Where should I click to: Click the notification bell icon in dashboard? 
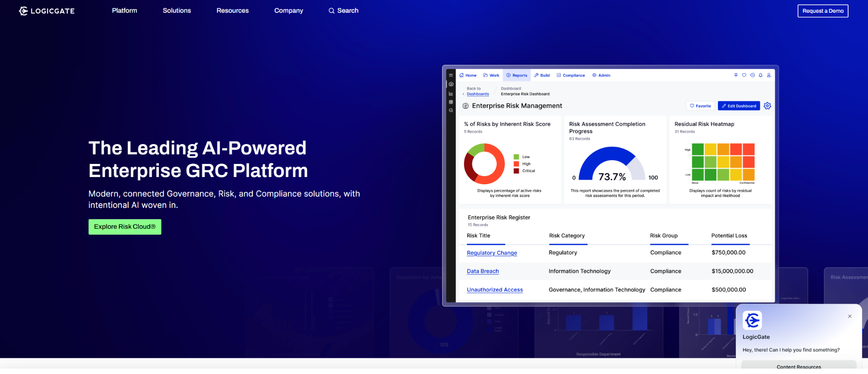click(x=760, y=75)
